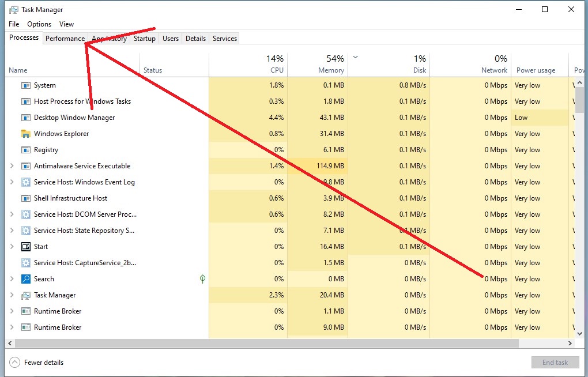Sort processes by Memory column header
Viewport: 588px width, 377px height.
point(318,65)
